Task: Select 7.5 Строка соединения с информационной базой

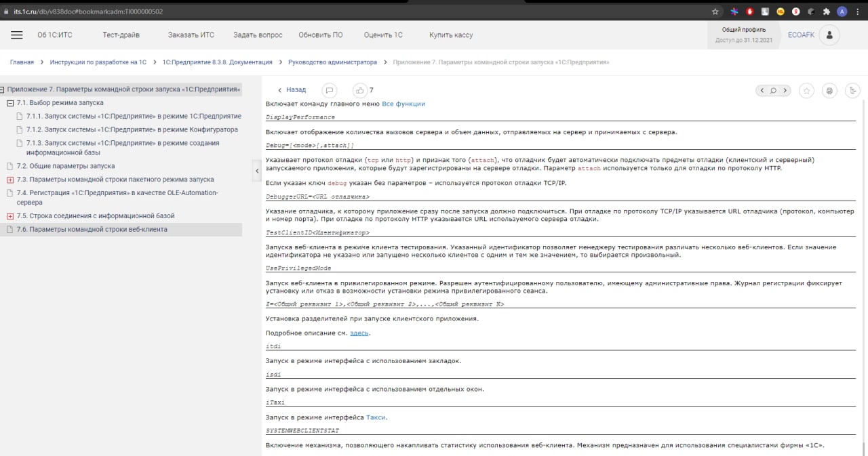Action: (x=96, y=216)
